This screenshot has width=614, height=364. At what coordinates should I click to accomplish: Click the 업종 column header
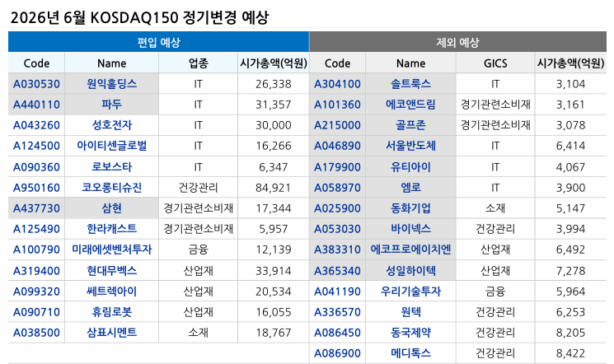(x=198, y=63)
